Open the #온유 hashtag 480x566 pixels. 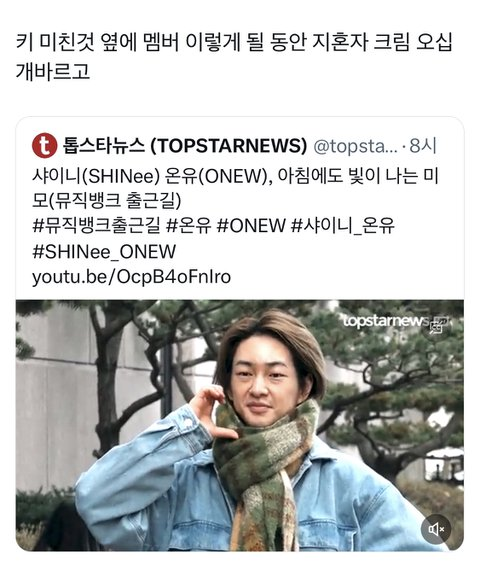(x=189, y=226)
